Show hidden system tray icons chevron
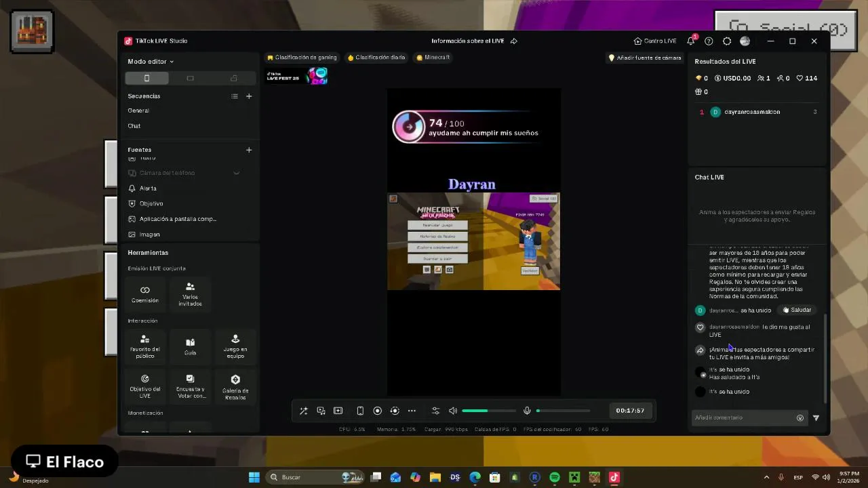 click(x=766, y=477)
